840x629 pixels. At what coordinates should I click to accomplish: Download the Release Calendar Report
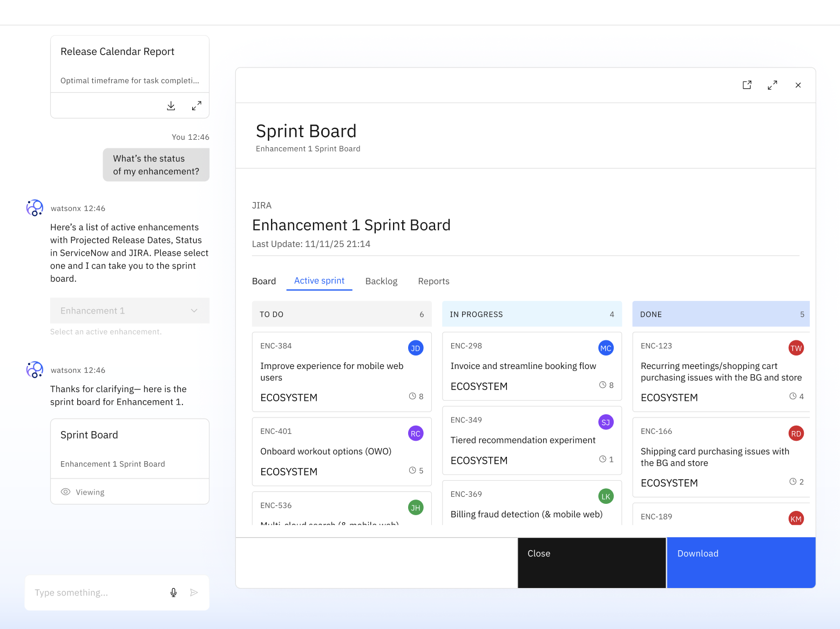tap(171, 106)
